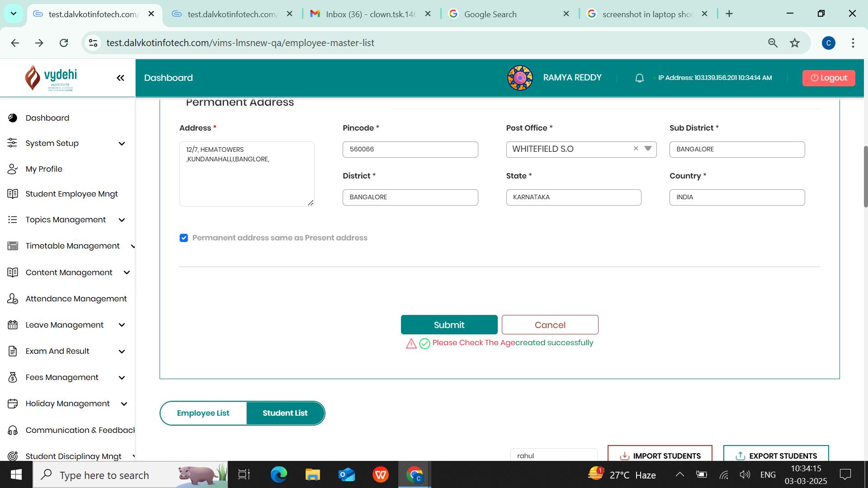868x488 pixels.
Task: Click the Student Employee Mngt book icon
Action: (x=13, y=194)
